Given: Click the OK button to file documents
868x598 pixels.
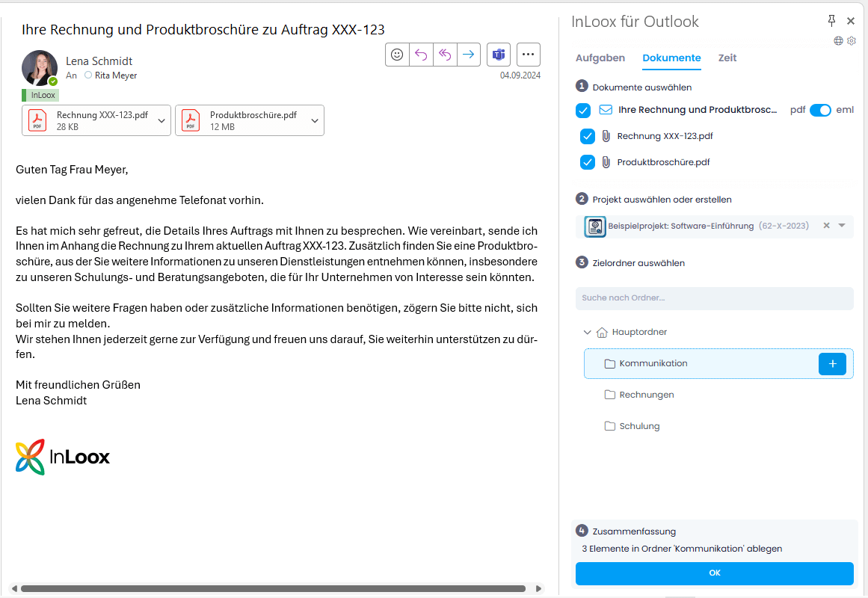Looking at the screenshot, I should click(714, 573).
